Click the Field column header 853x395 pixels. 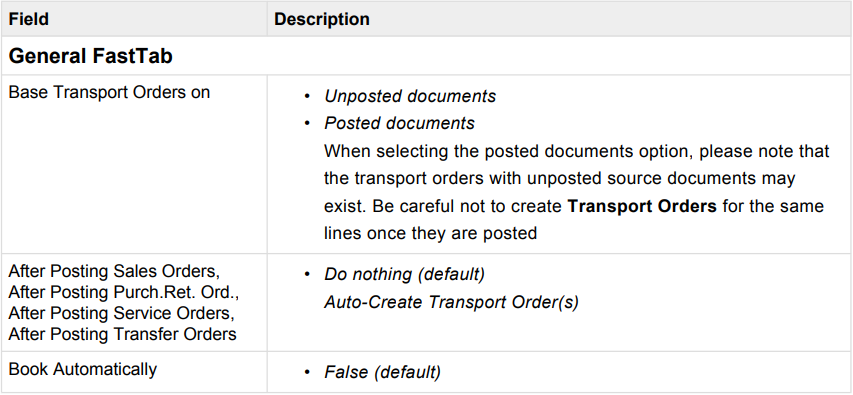click(29, 19)
